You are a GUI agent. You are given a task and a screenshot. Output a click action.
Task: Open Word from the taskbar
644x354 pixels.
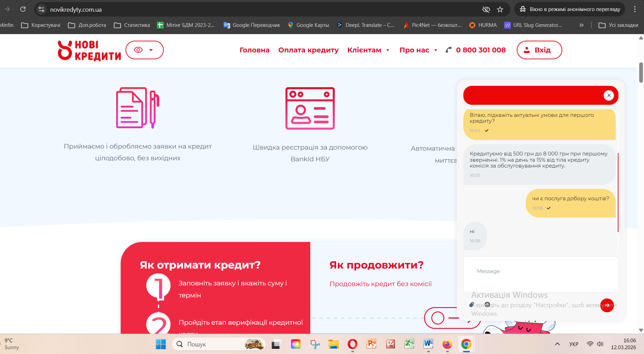[428, 344]
